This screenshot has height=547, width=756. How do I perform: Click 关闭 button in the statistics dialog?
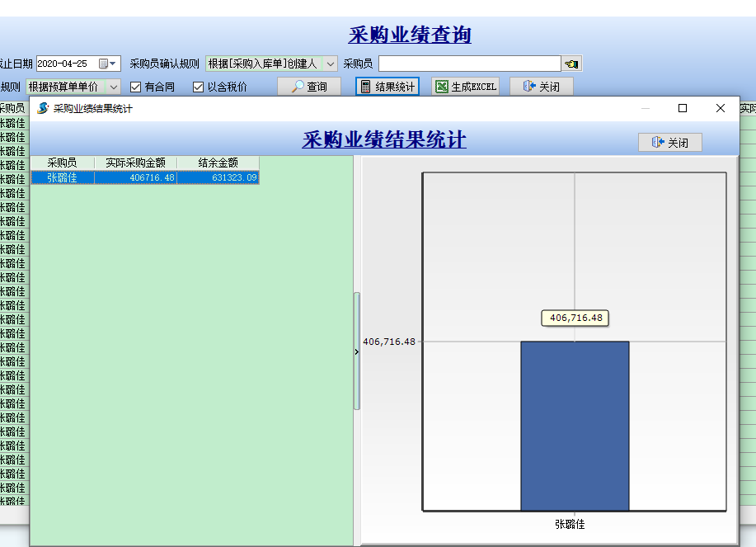click(x=669, y=143)
